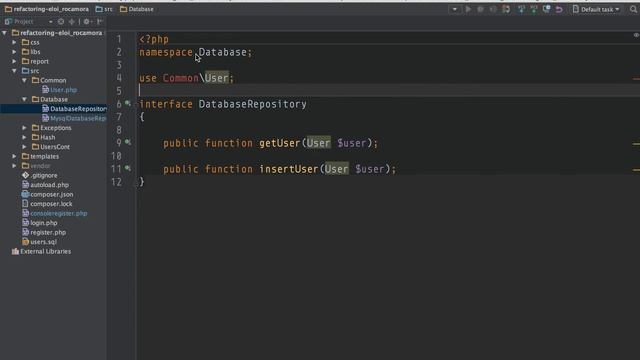The width and height of the screenshot is (640, 360).
Task: Collapse the refactoring-eloi_rocamora root node
Action: 4,33
